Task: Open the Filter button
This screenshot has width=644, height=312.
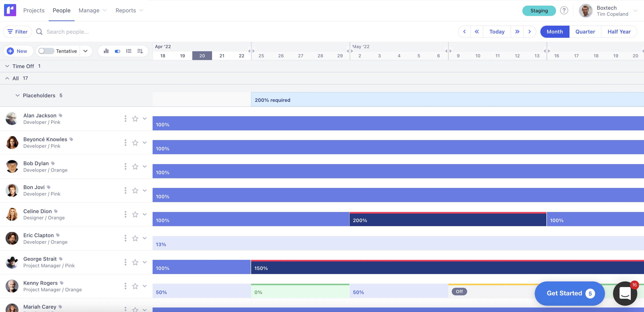Action: click(18, 32)
